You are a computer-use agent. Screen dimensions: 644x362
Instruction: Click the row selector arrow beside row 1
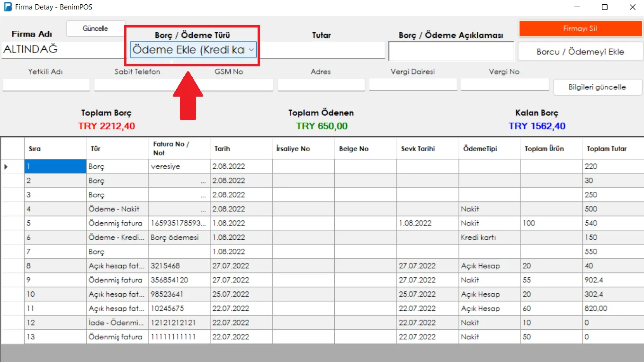point(6,166)
